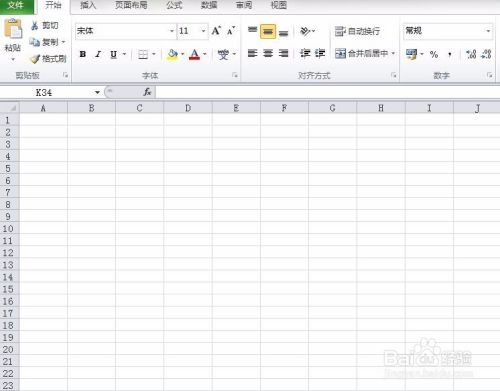Click the accounting number format icon
Viewport: 500px width, 391px height.
[411, 54]
